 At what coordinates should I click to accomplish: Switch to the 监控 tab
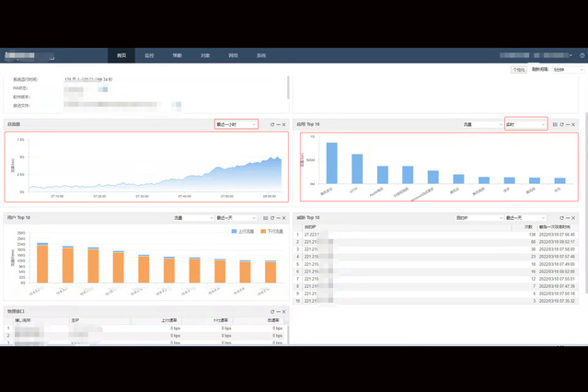click(149, 55)
